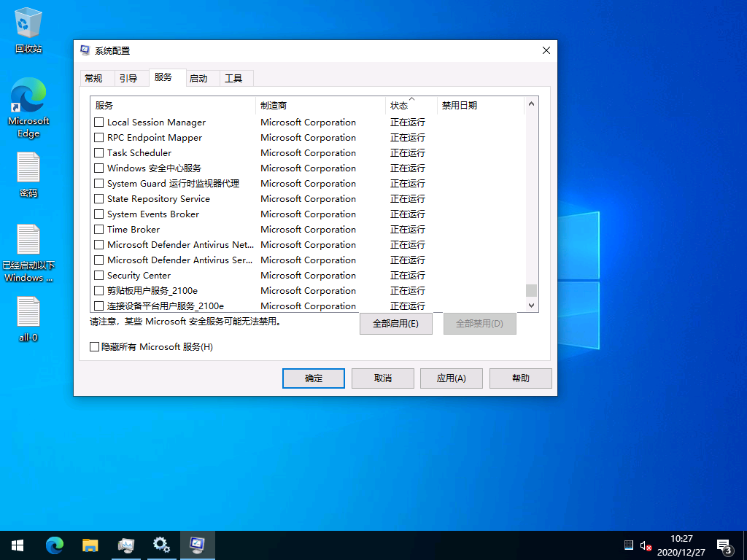Click the scrollbar down arrow
Image resolution: width=747 pixels, height=560 pixels.
532,306
